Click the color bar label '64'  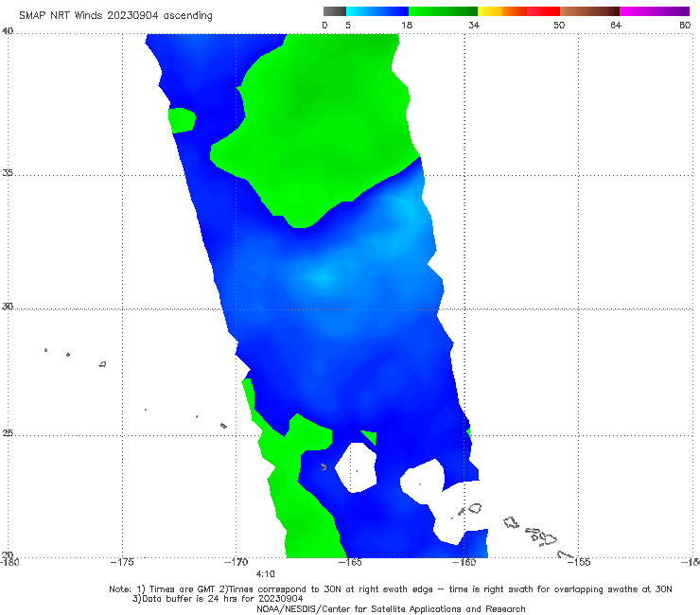(616, 25)
